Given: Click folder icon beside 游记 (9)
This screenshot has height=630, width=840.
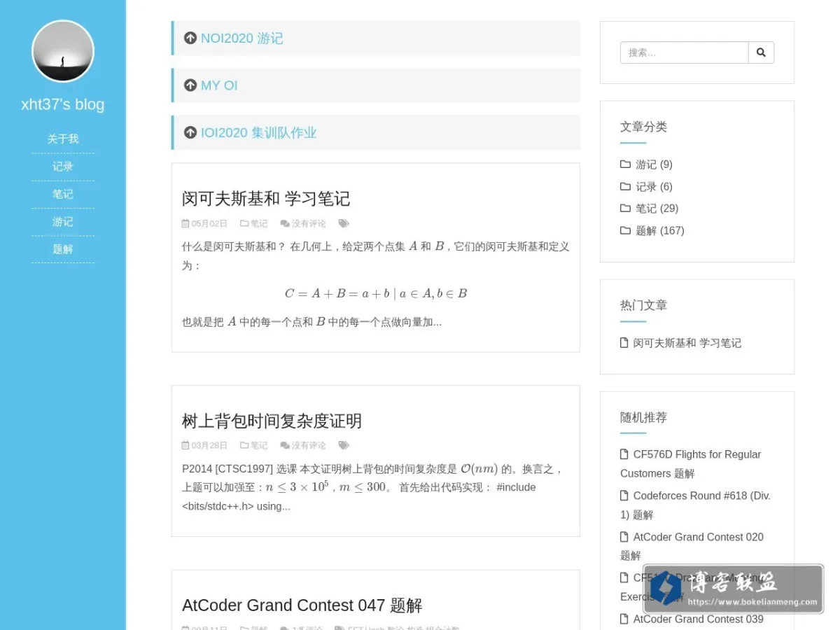Looking at the screenshot, I should coord(625,164).
